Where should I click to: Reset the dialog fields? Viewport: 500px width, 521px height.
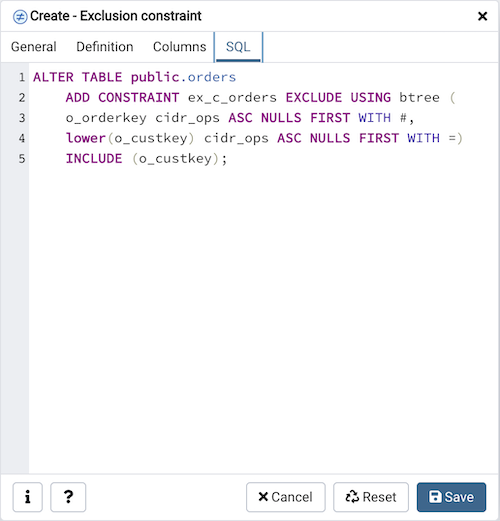pos(371,497)
